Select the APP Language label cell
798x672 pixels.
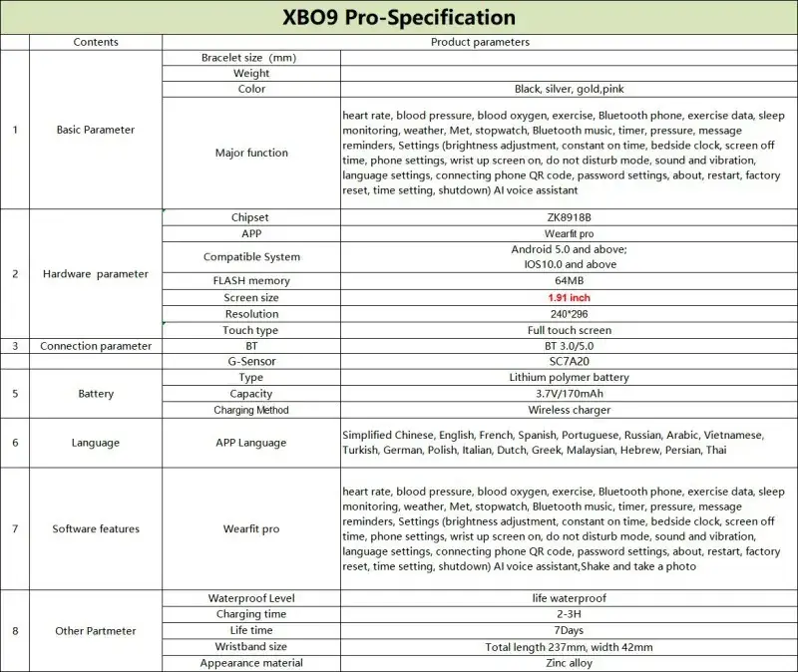(251, 443)
